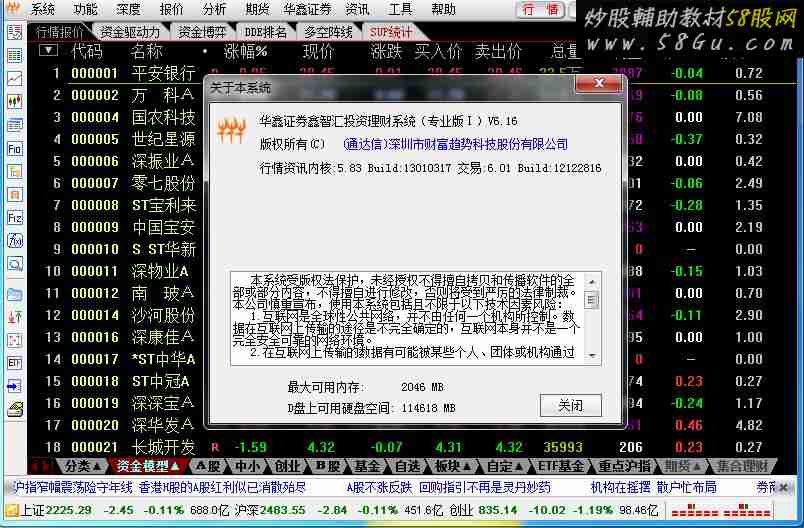Open the 系统 menu
The image size is (804, 528).
coord(43,9)
